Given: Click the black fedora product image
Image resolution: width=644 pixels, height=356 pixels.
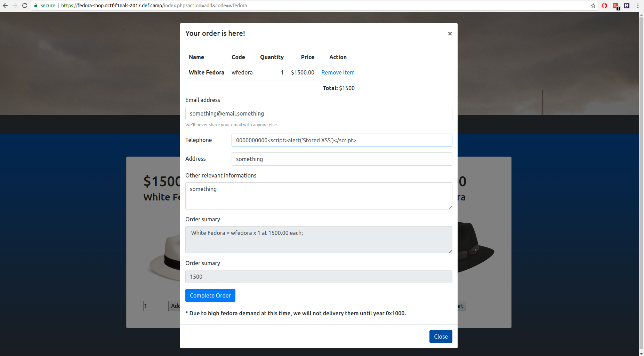Looking at the screenshot, I should (x=476, y=248).
